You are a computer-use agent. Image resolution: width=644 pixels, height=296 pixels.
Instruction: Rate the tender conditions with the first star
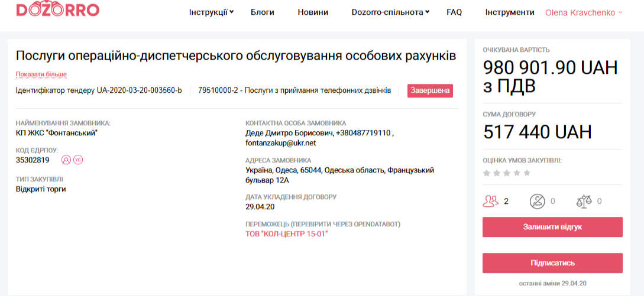487,173
